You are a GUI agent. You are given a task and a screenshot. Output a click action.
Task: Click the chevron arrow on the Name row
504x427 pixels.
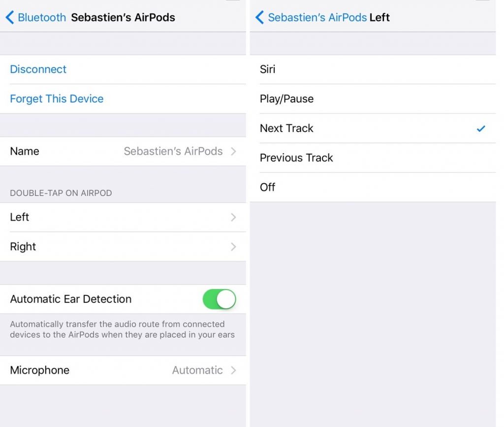234,151
